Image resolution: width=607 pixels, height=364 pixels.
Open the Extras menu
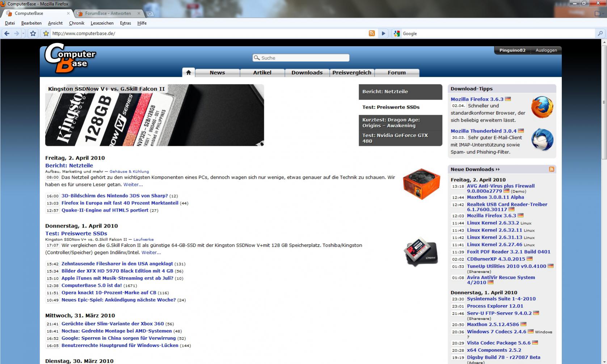click(126, 23)
